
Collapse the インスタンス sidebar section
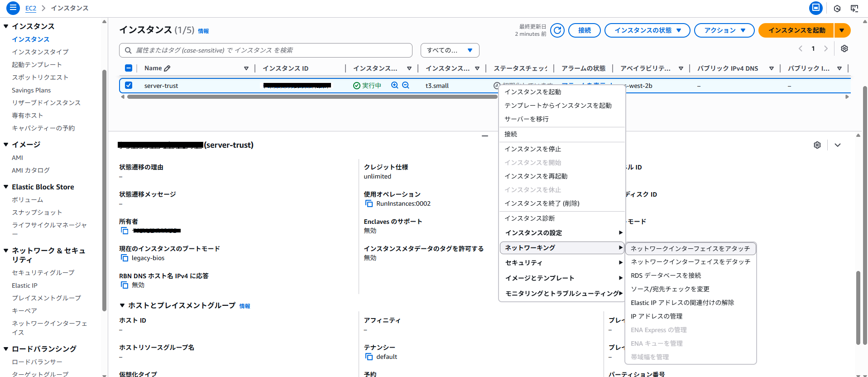point(6,26)
